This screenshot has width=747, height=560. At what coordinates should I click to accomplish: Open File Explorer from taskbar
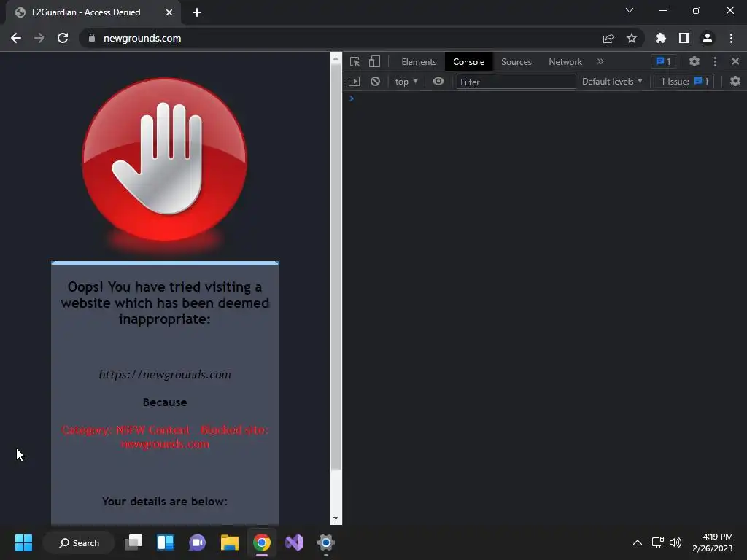pyautogui.click(x=230, y=542)
